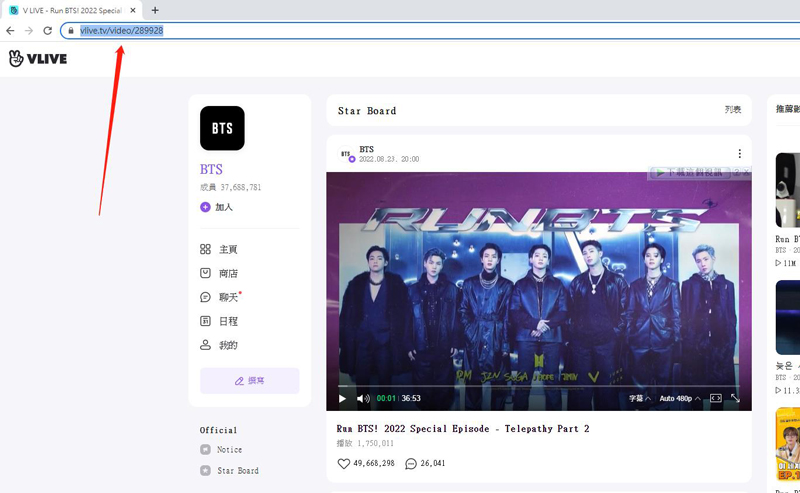Go back in browser history
Screen dimensions: 800x493
pos(10,31)
